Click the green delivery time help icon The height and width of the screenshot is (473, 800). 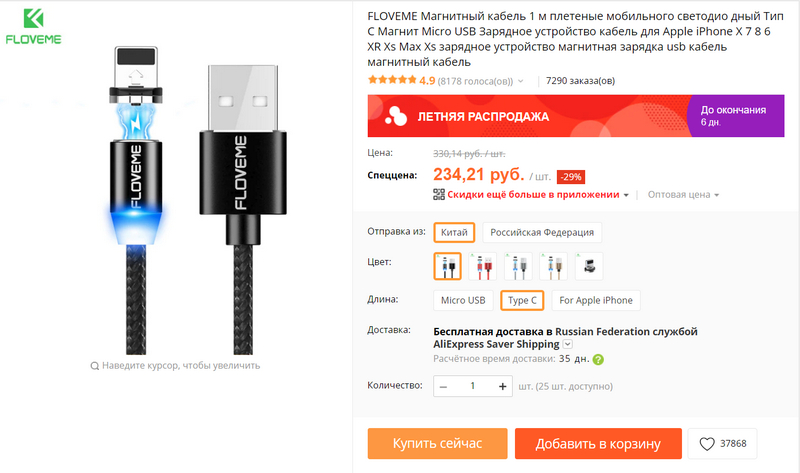tap(598, 359)
